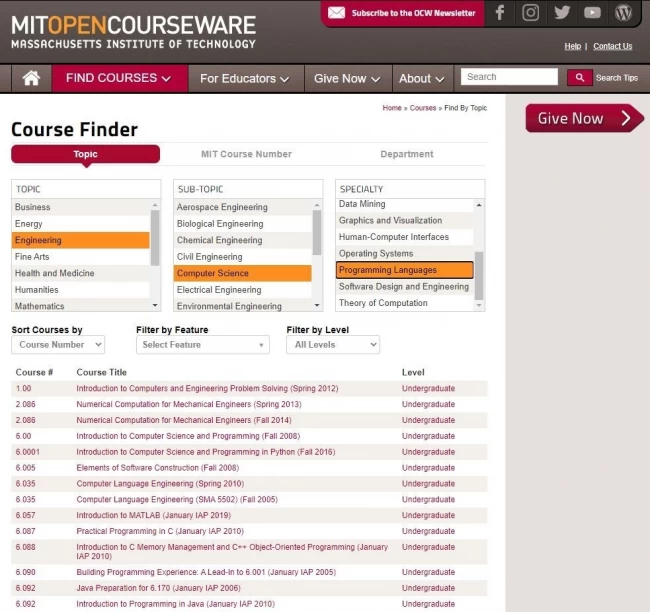Open Introduction to Computer Science and Programming in Python
Screen dimensions: 650x612
click(206, 452)
